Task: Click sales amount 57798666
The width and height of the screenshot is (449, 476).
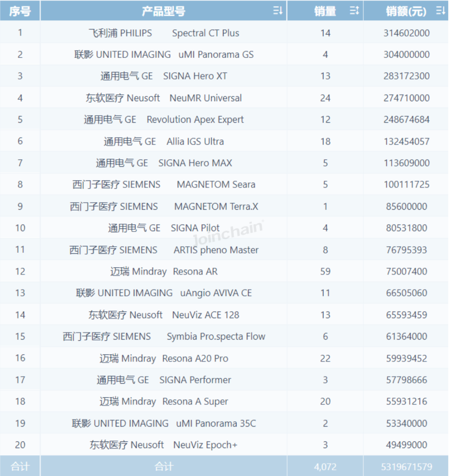Action: tap(407, 379)
